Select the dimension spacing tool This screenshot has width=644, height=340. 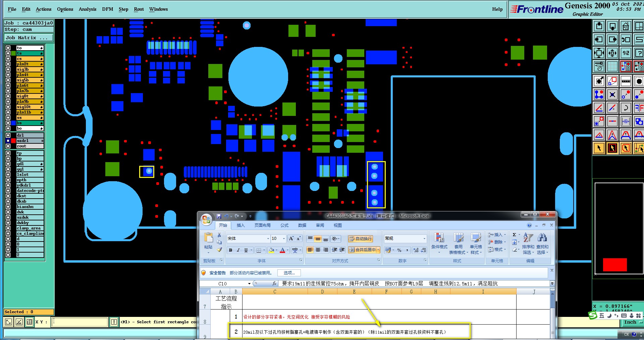(626, 121)
